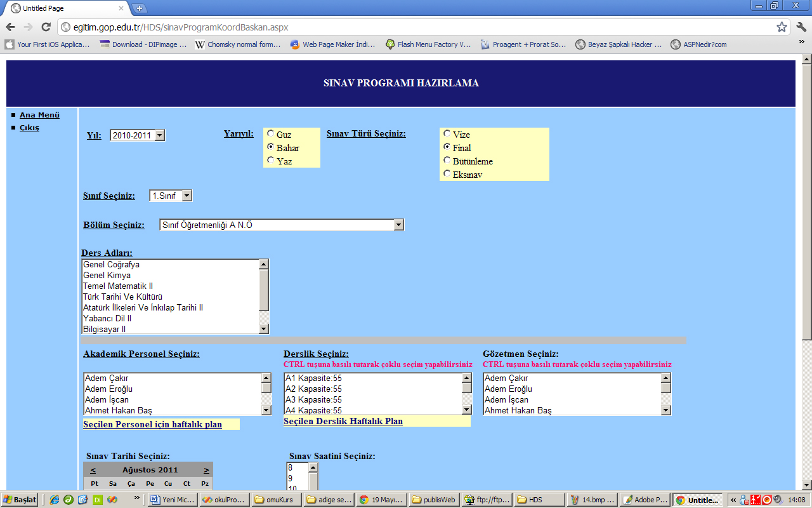Click the browser back arrow icon

coord(10,27)
